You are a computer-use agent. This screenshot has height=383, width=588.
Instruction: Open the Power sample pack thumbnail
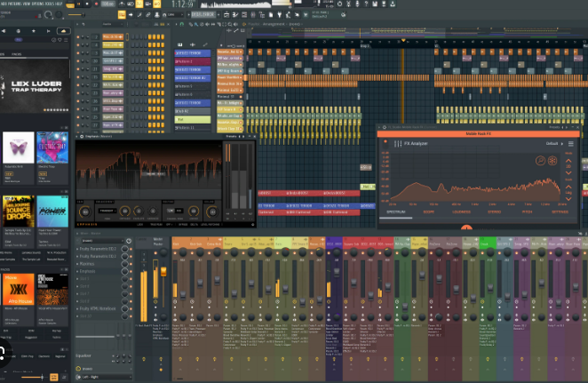click(x=52, y=211)
